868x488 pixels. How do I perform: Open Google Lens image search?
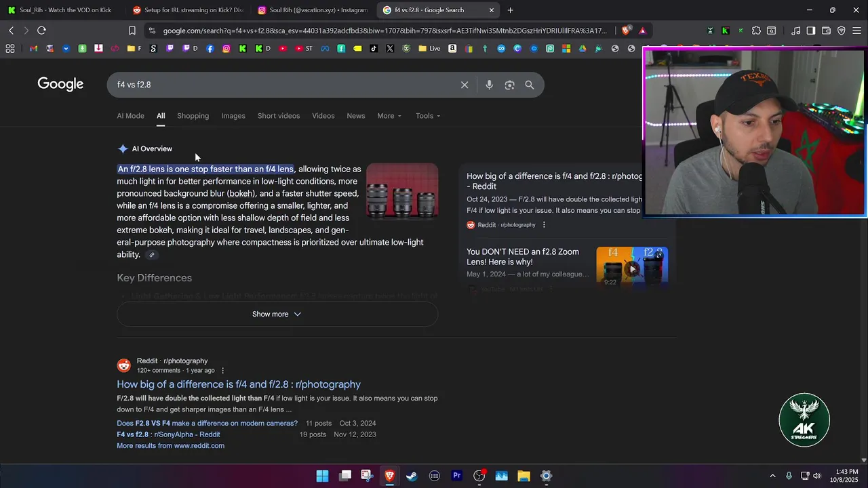tap(509, 85)
